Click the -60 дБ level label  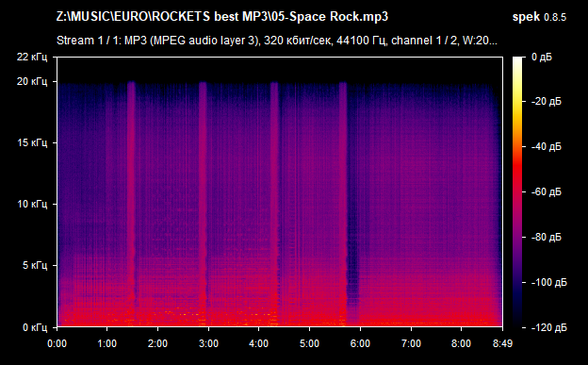(x=546, y=191)
